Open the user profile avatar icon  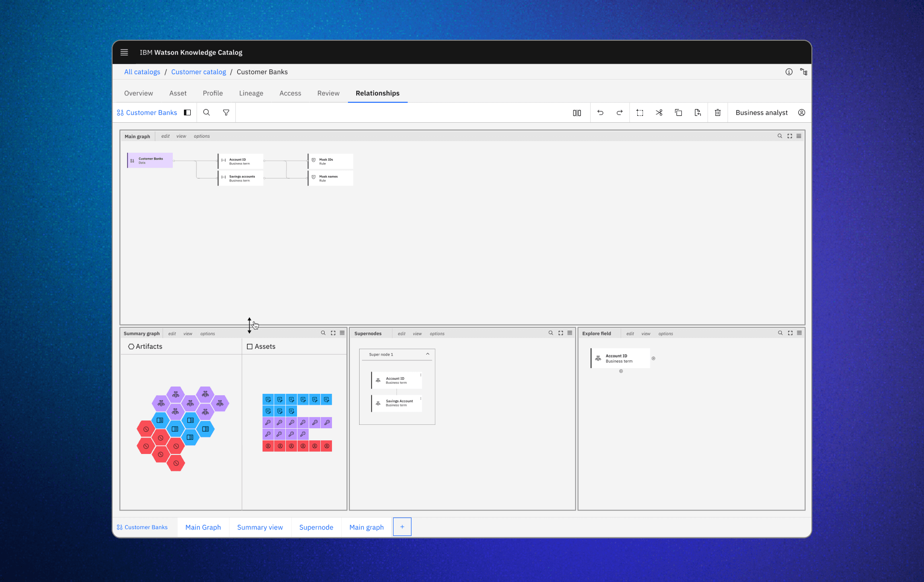(x=802, y=113)
